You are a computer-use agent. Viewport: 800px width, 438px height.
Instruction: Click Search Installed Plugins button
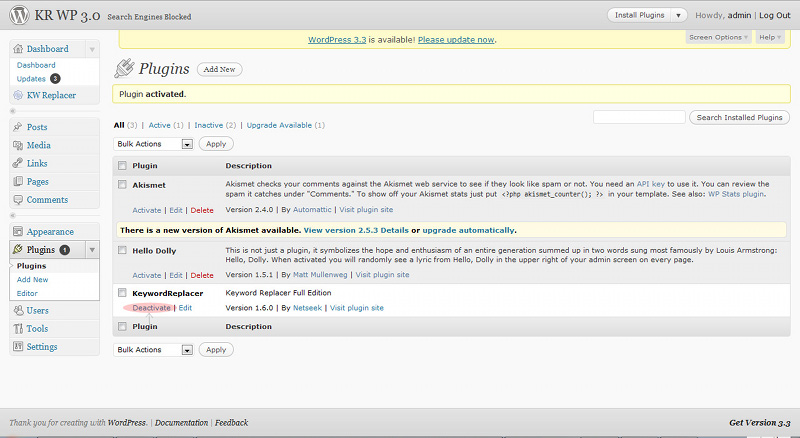(x=739, y=117)
